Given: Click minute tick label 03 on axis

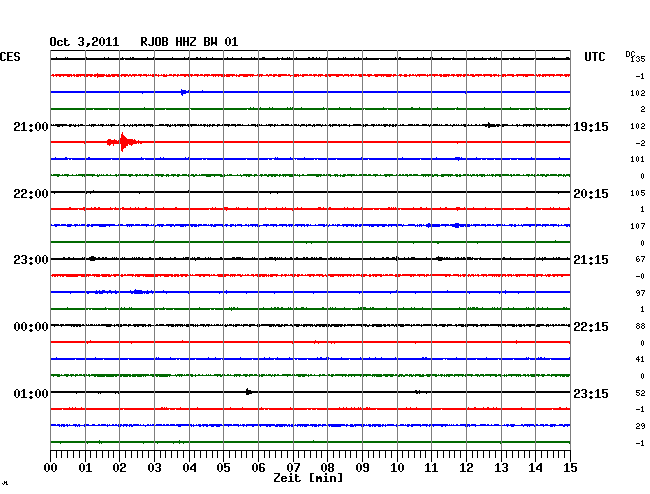Looking at the screenshot, I should [154, 468].
